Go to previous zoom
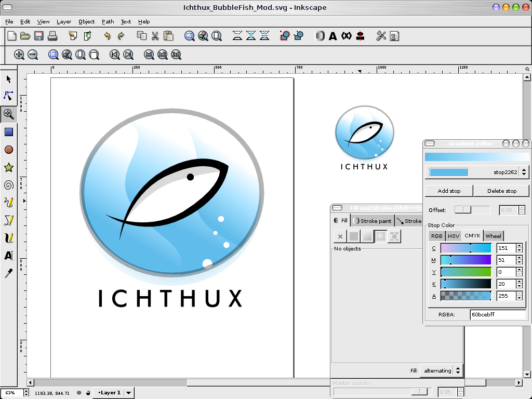Screen dimensions: 532x399 pyautogui.click(x=115, y=55)
